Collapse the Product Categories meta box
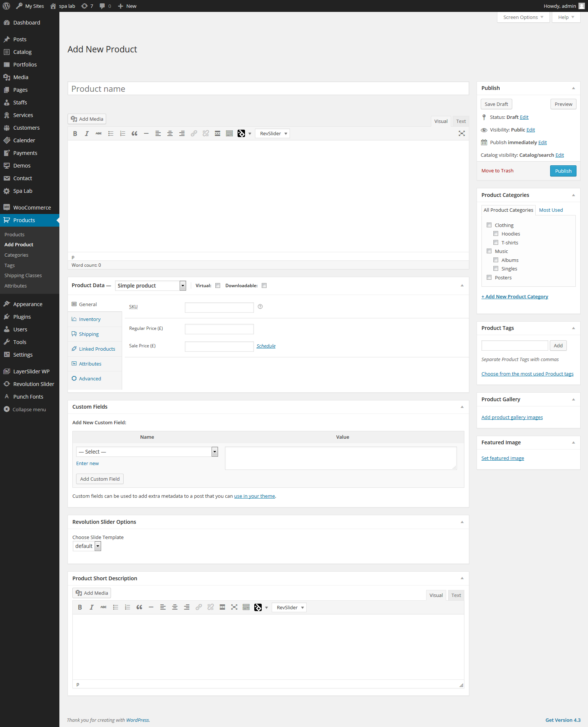Viewport: 588px width, 727px height. 574,195
